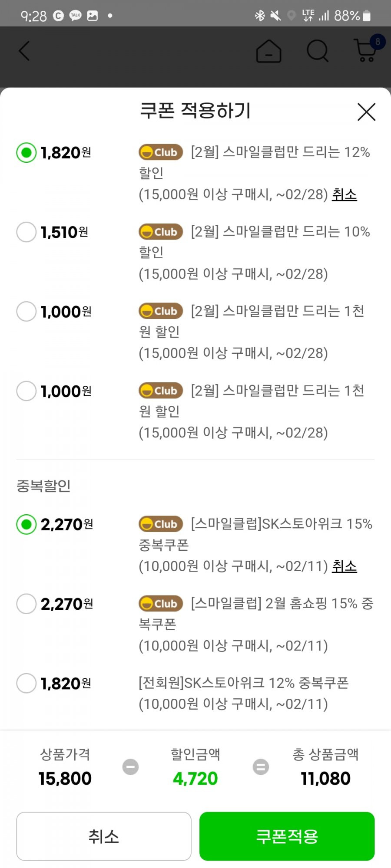The image size is (391, 868).
Task: Tap the Club badge on 12% coupon
Action: tap(160, 152)
